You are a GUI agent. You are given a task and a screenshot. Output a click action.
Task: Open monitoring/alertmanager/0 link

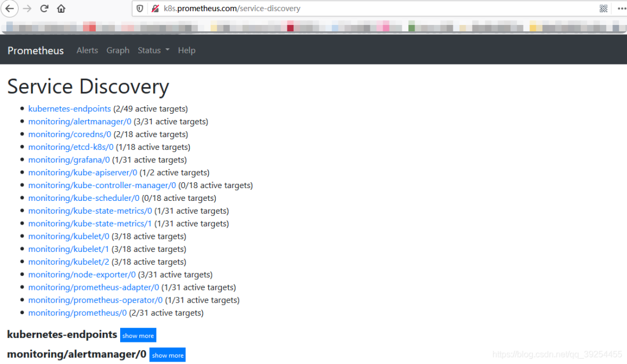point(80,121)
